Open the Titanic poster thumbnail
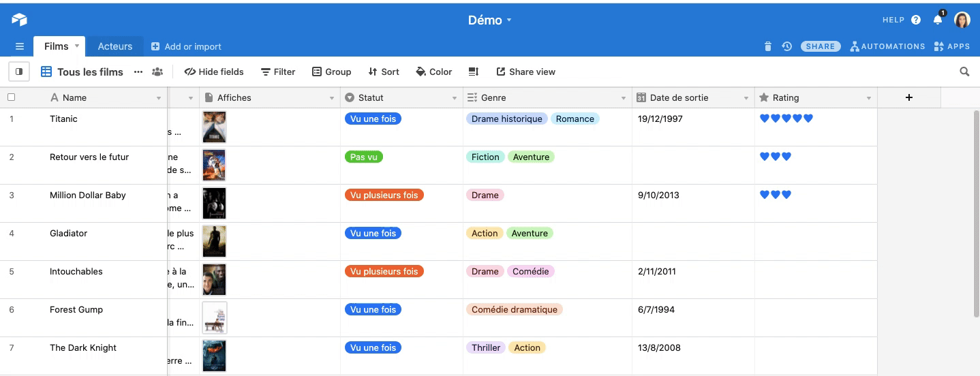Viewport: 980px width, 376px height. point(214,127)
